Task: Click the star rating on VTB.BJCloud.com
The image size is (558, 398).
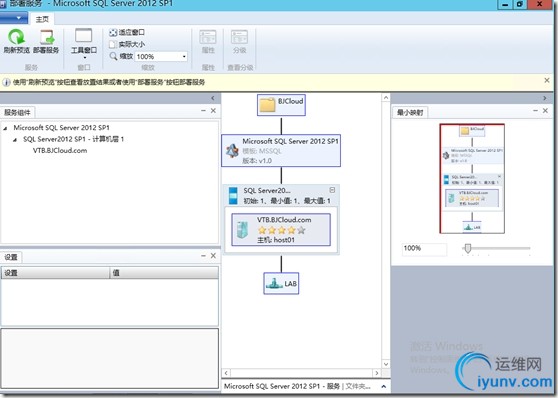Action: 281,230
